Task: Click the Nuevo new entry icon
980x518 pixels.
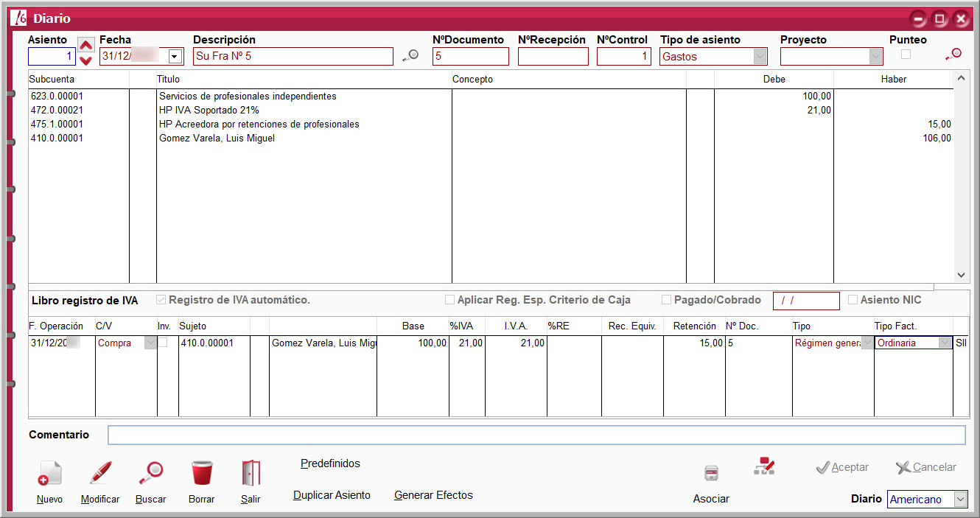Action: (50, 474)
